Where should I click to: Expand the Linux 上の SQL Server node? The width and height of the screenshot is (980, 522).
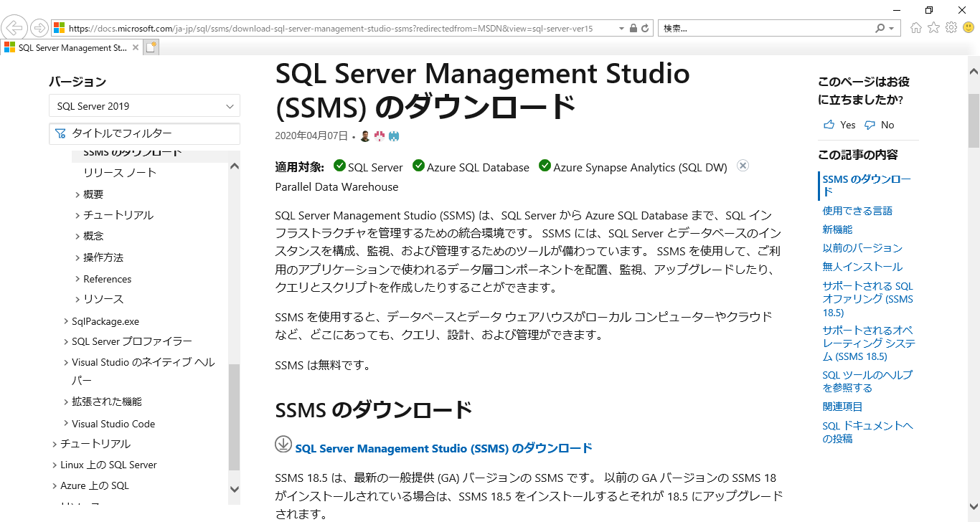(55, 465)
